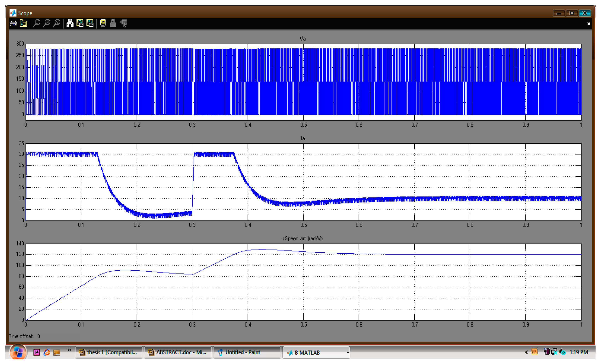The width and height of the screenshot is (600, 364).
Task: Click the Autoscale binoculars icon
Action: click(x=70, y=23)
